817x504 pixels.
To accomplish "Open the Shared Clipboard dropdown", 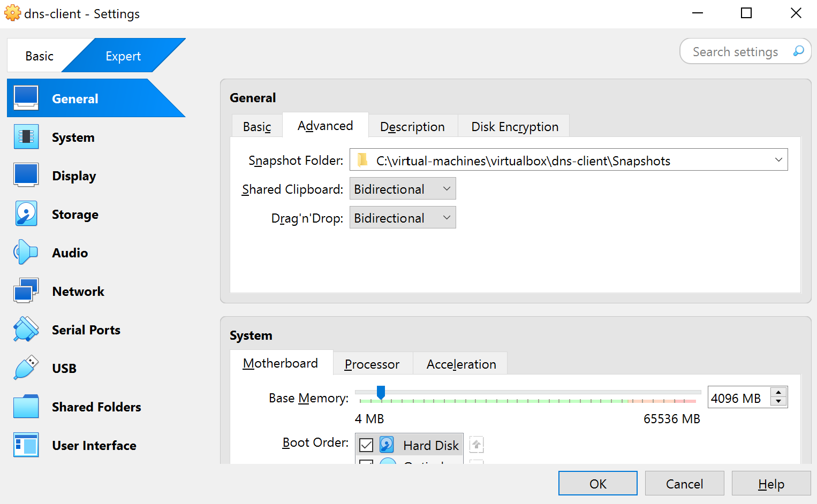I will pos(403,189).
